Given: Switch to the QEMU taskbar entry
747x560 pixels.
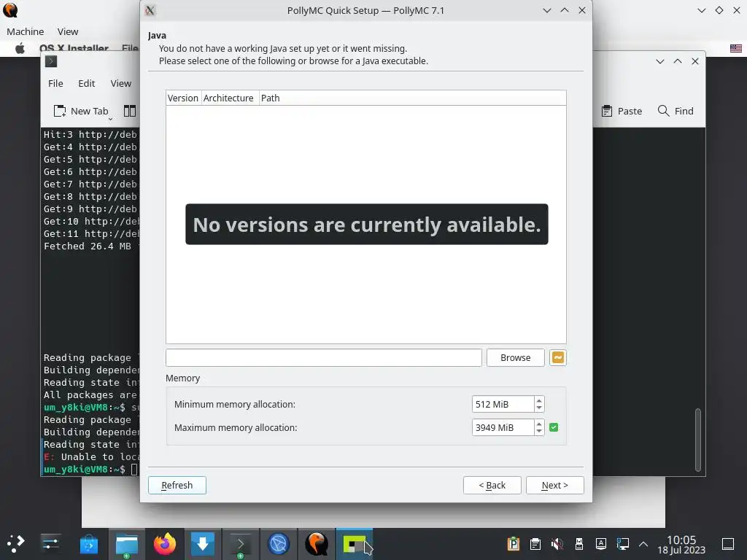Looking at the screenshot, I should [317, 544].
